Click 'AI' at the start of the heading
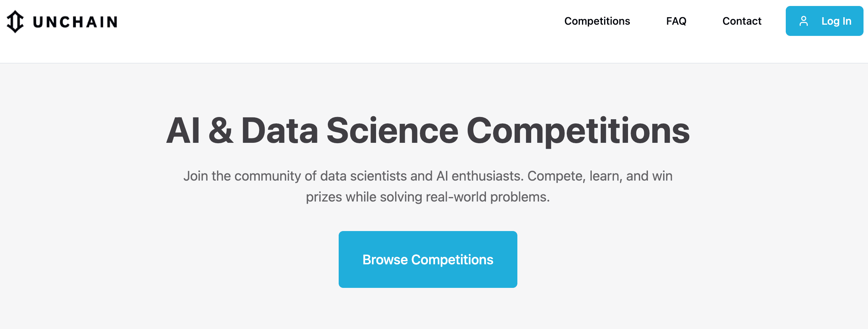The height and width of the screenshot is (329, 868). 183,130
